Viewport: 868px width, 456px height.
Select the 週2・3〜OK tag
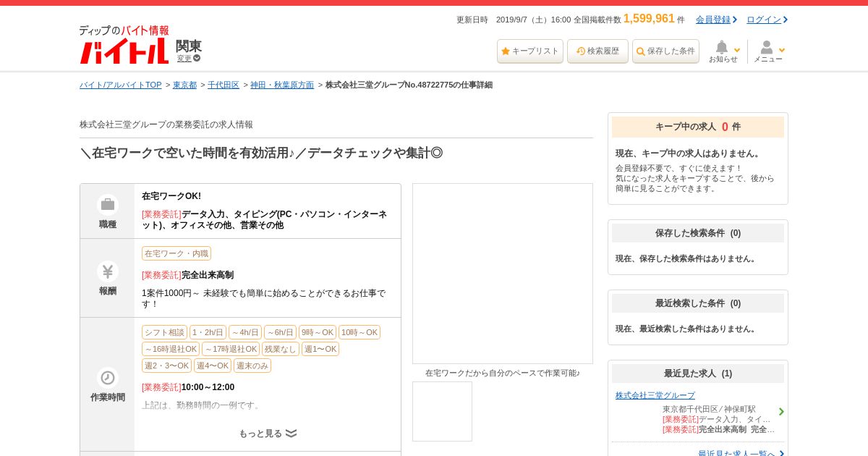pos(166,366)
